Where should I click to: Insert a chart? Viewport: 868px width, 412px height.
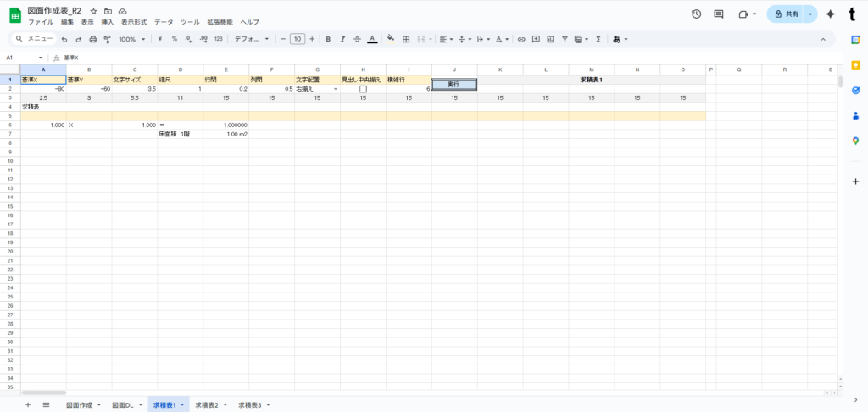tap(550, 39)
